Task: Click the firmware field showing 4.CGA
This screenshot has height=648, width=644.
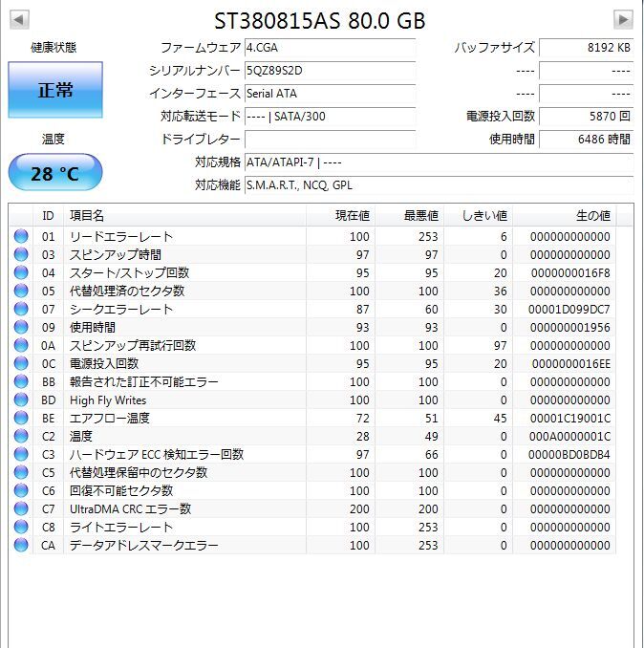Action: [330, 48]
